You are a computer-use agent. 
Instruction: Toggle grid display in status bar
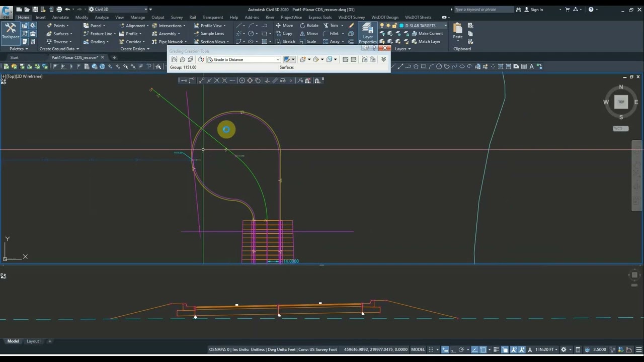click(x=431, y=349)
